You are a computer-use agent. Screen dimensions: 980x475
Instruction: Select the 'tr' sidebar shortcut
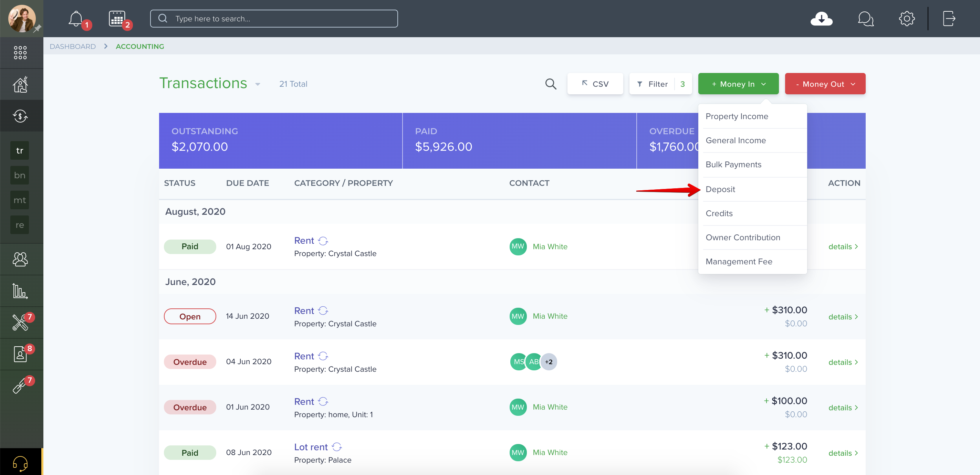pos(20,151)
